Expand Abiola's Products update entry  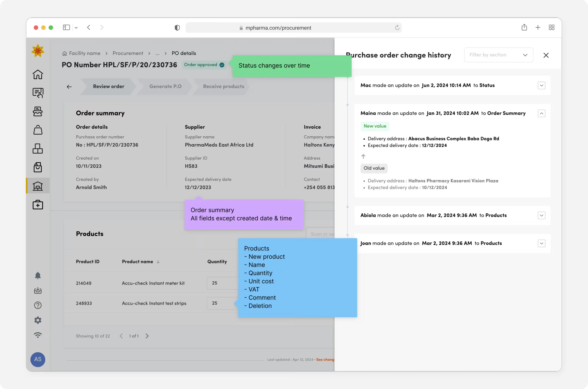click(541, 215)
